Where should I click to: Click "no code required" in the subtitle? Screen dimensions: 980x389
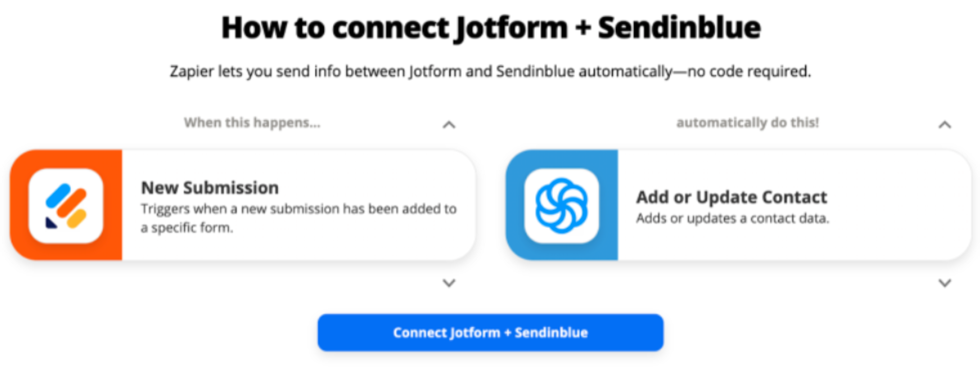pyautogui.click(x=749, y=72)
